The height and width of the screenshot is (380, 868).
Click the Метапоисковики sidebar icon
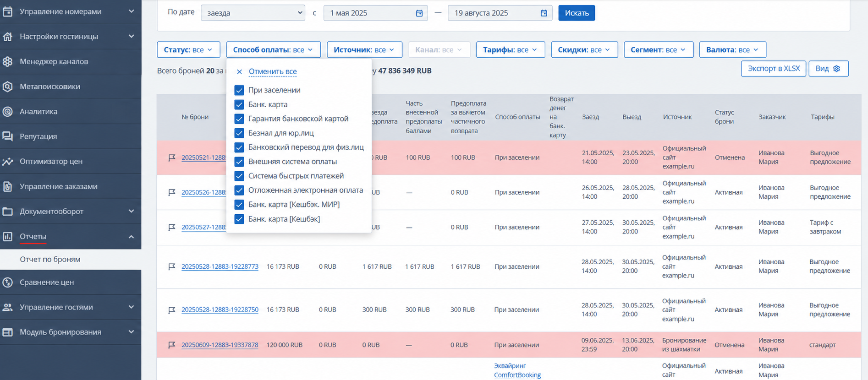[7, 87]
